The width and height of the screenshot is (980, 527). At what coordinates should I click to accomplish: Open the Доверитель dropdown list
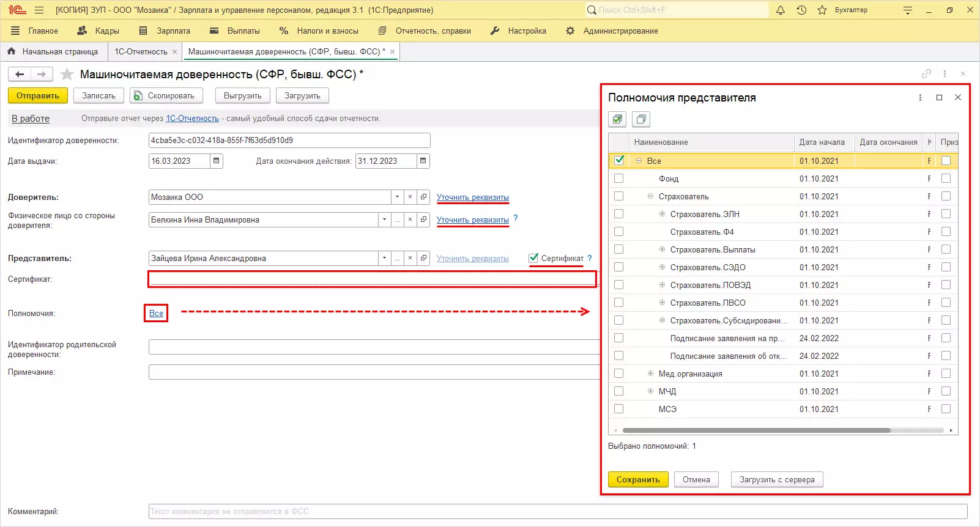pyautogui.click(x=397, y=197)
